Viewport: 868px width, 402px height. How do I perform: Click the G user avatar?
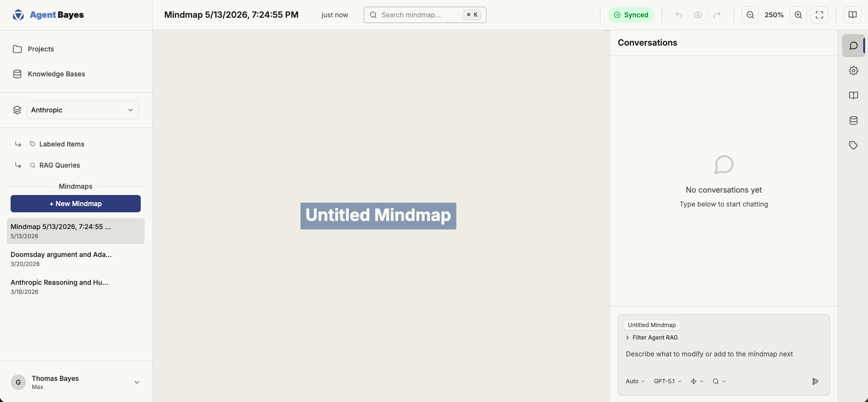pos(18,382)
